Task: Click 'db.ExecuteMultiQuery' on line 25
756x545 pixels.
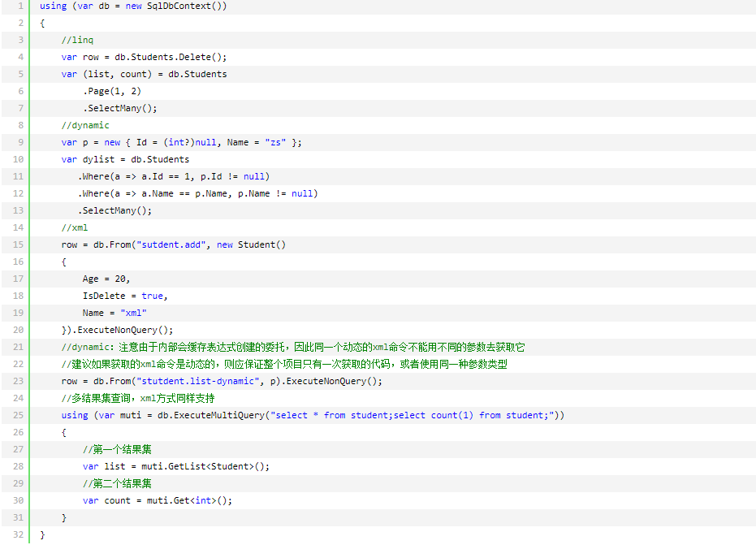Action: [x=211, y=415]
